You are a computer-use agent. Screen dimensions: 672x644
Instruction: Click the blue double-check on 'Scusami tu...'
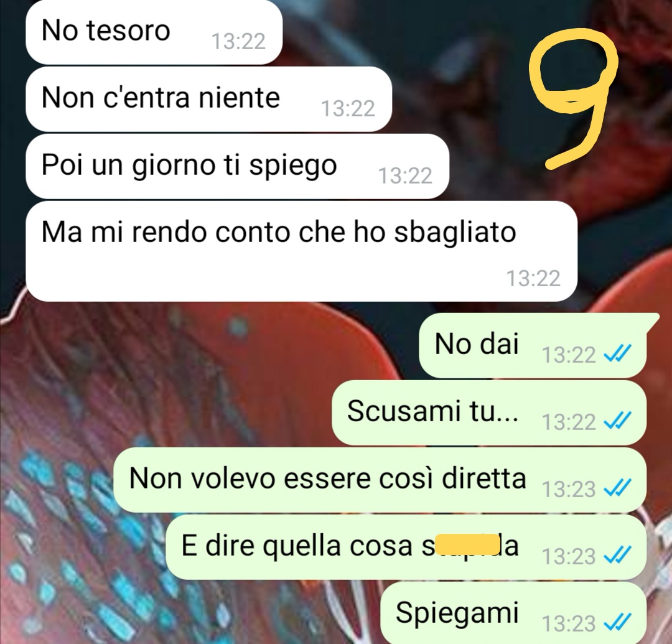point(617,422)
